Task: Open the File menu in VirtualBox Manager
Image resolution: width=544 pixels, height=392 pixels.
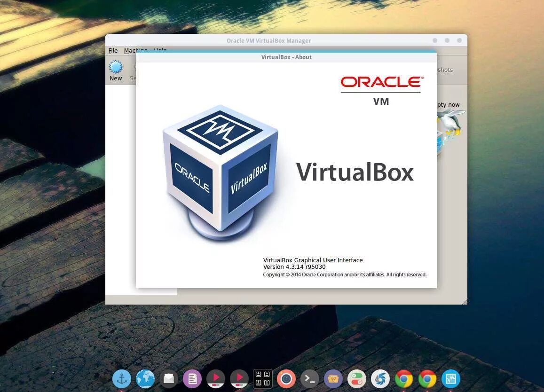Action: click(113, 51)
